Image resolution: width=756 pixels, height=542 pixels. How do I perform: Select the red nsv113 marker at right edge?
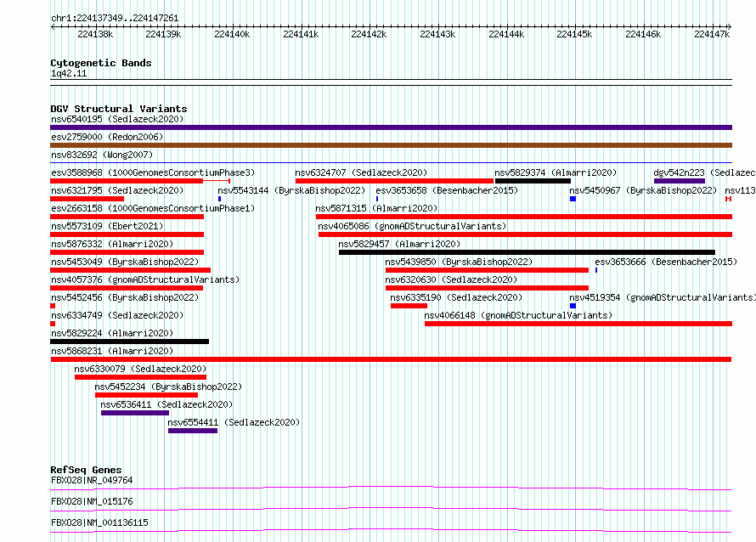(729, 199)
